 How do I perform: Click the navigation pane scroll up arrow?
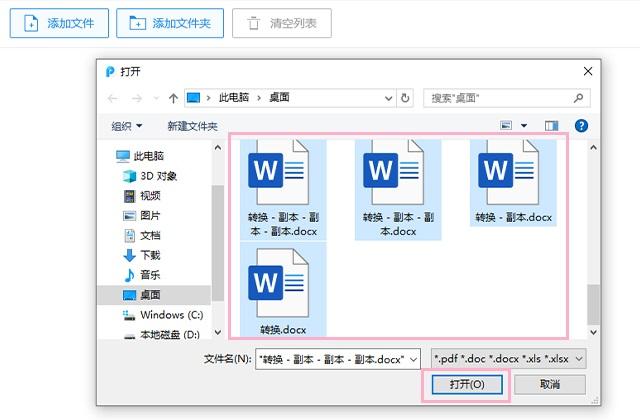[218, 148]
